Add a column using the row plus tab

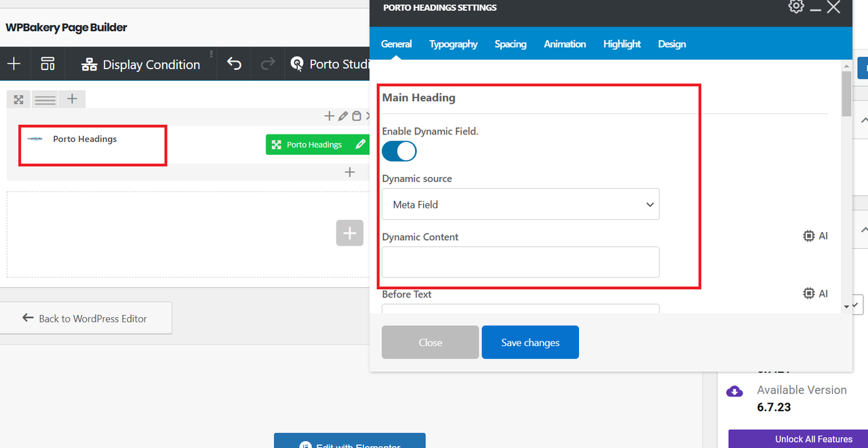(72, 99)
